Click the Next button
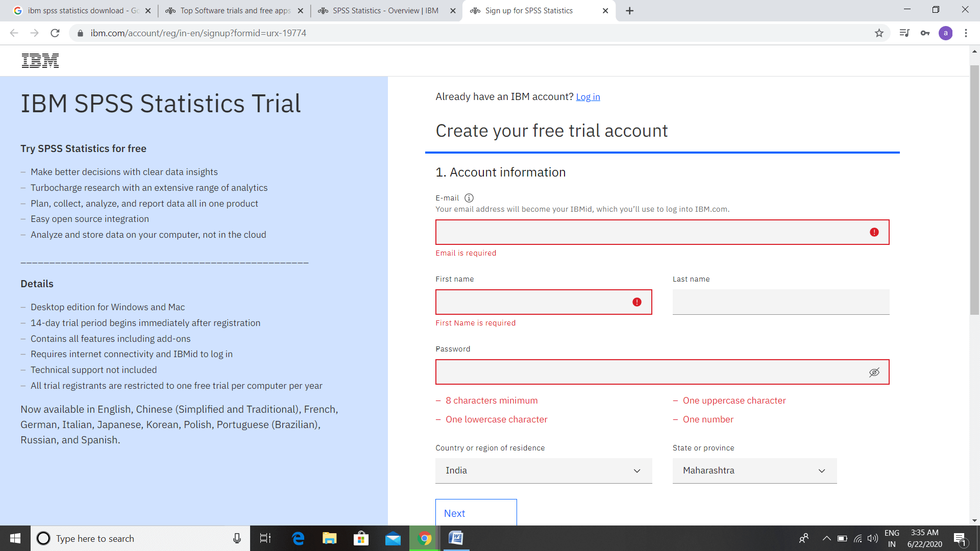 click(476, 513)
